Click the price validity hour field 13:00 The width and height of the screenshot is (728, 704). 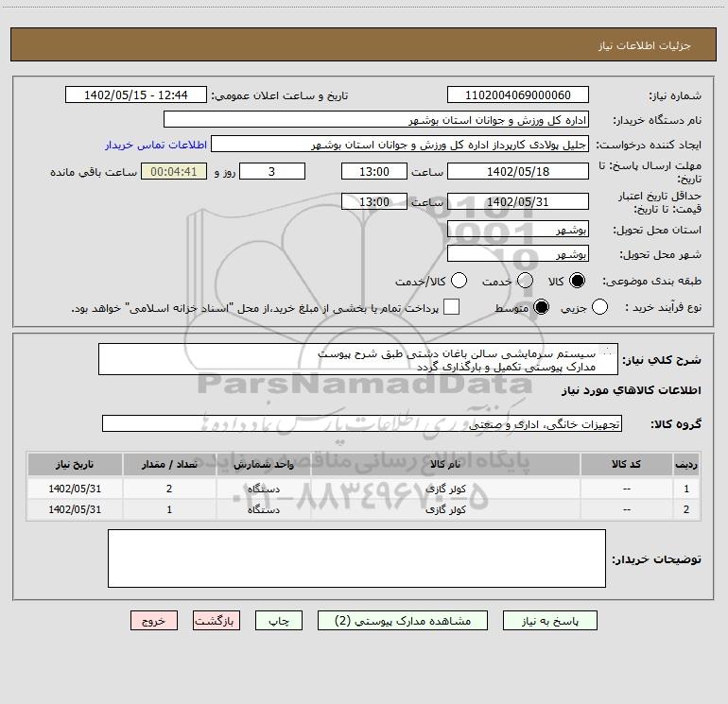coord(374,201)
